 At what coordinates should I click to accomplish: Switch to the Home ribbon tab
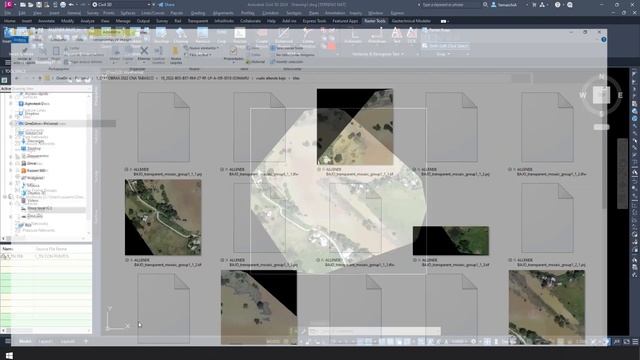point(10,21)
